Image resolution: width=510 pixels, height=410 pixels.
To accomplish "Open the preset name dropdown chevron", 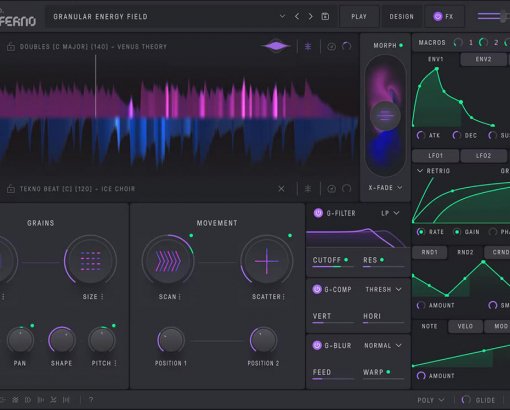I will tap(282, 16).
